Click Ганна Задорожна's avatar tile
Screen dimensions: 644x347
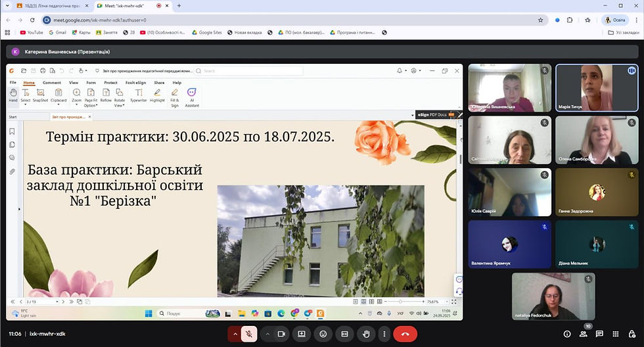(597, 192)
